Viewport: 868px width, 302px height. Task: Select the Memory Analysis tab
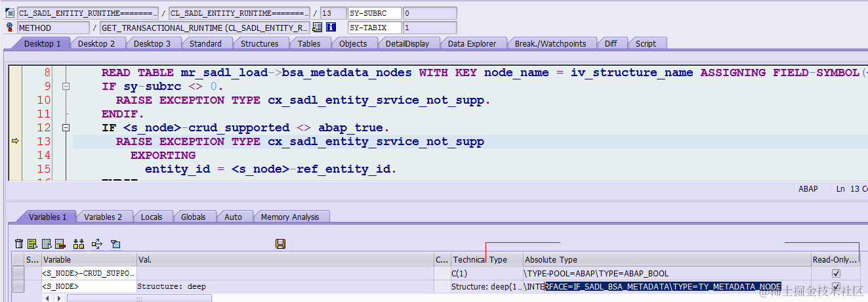290,217
